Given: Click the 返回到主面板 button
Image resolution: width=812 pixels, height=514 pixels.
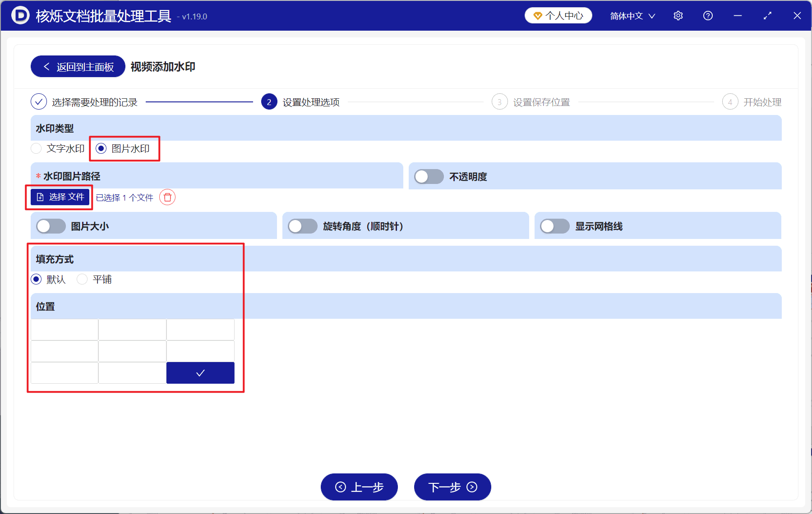Looking at the screenshot, I should (x=77, y=66).
